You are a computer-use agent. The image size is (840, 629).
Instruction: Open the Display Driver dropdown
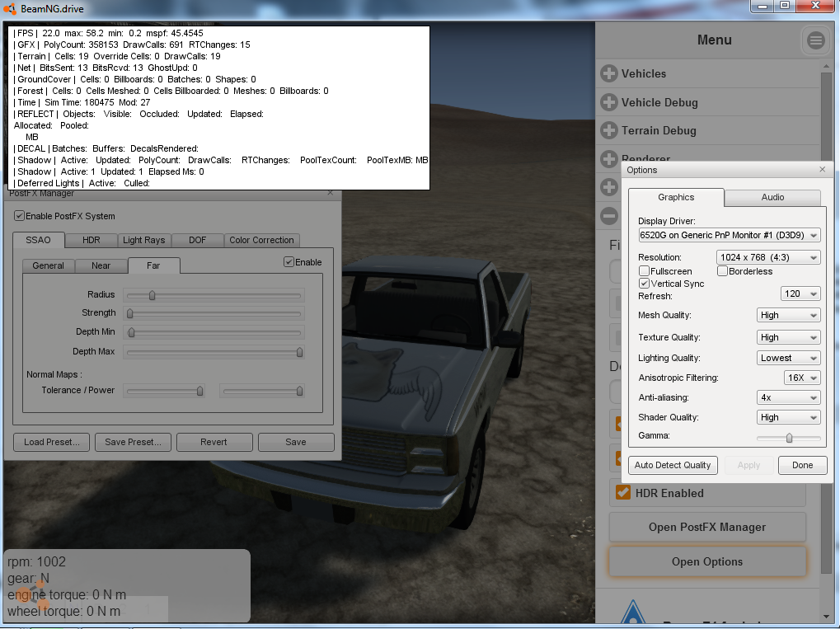tap(729, 235)
